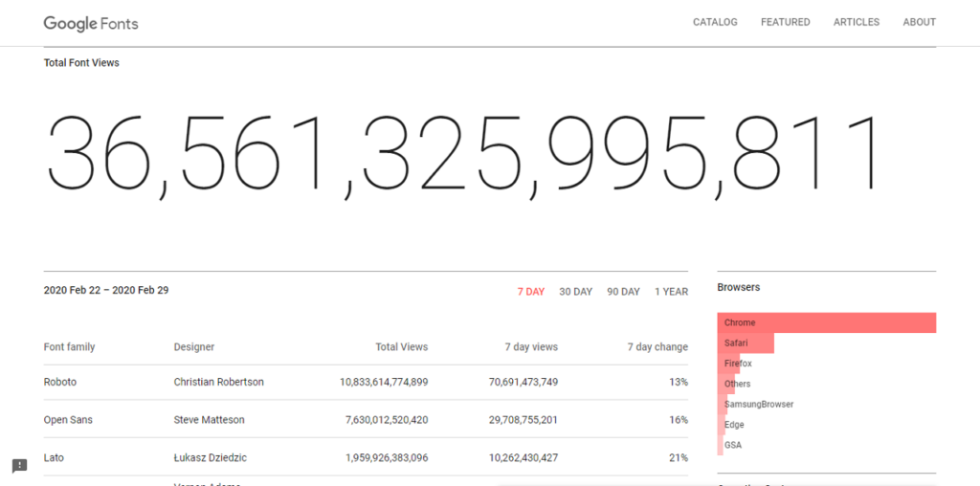The image size is (980, 486).
Task: Click the 7 day change column header
Action: point(657,346)
